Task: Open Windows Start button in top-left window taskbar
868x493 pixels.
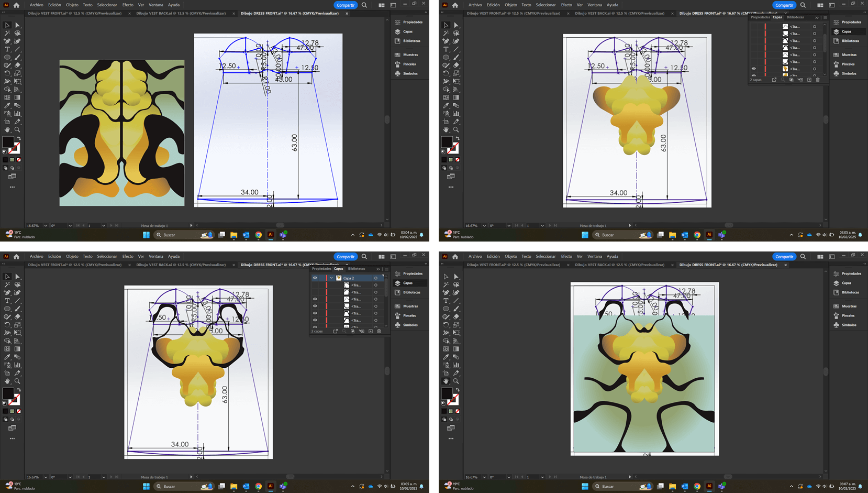Action: (146, 235)
